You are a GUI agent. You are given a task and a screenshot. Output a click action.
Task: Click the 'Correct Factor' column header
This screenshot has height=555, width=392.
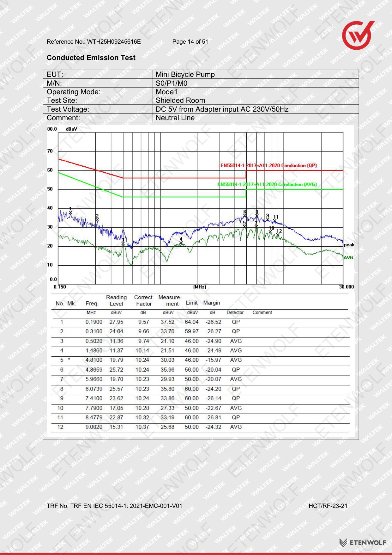click(143, 300)
